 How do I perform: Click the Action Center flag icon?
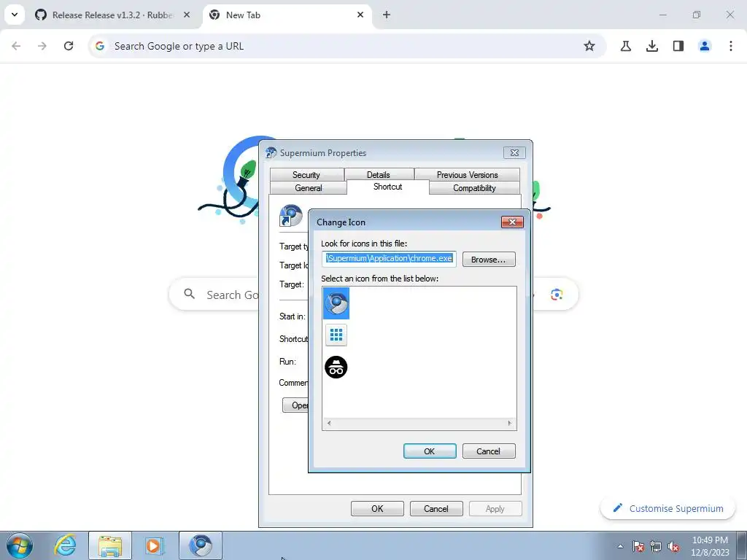click(x=638, y=546)
